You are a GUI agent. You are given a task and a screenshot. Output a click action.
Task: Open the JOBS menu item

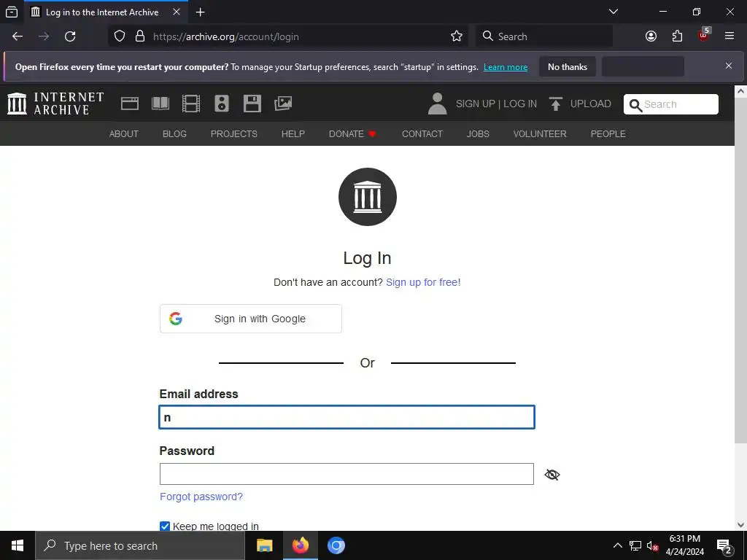coord(478,134)
